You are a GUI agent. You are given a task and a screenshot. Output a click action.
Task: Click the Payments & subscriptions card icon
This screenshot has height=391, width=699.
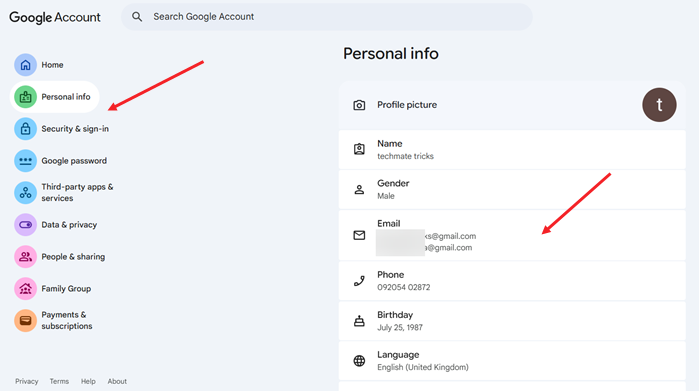25,321
